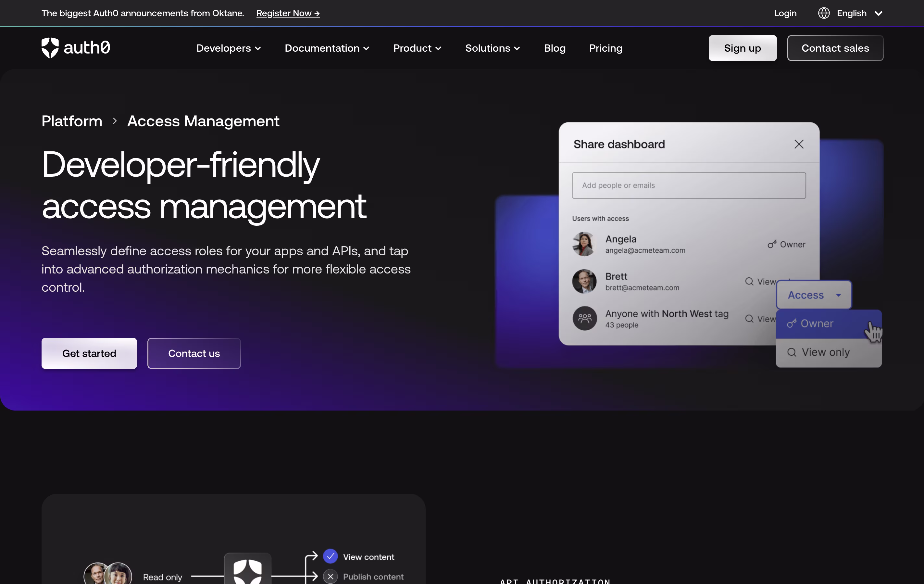Screen dimensions: 924x584
Task: Click the Contact sales button
Action: point(835,48)
